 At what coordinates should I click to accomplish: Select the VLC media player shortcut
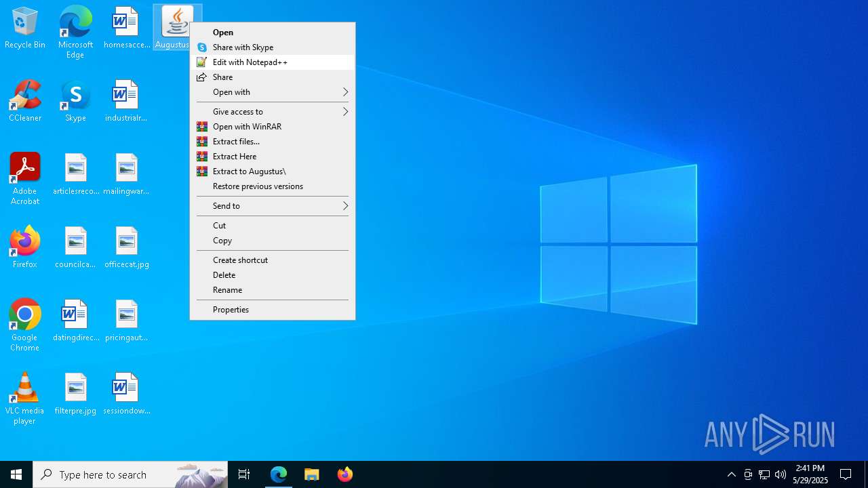[25, 399]
